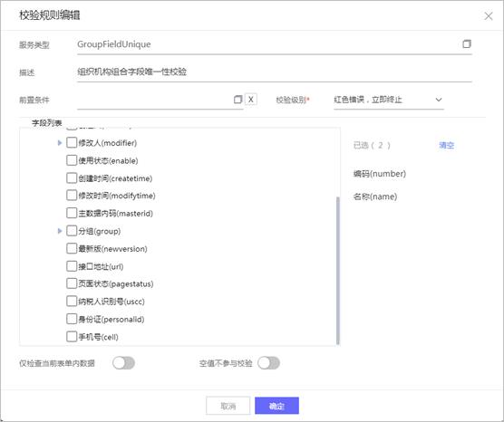The image size is (504, 422).
Task: Click the 确定 button
Action: point(276,406)
